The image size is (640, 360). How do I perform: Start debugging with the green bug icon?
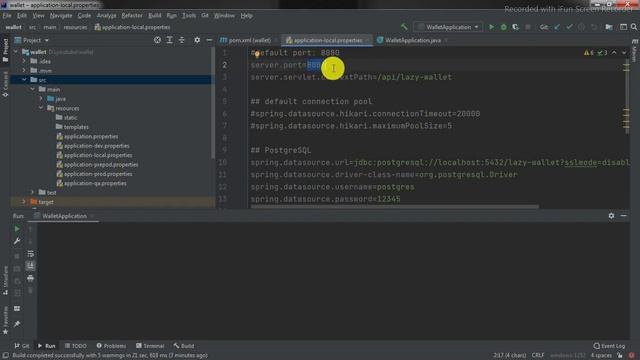504,27
